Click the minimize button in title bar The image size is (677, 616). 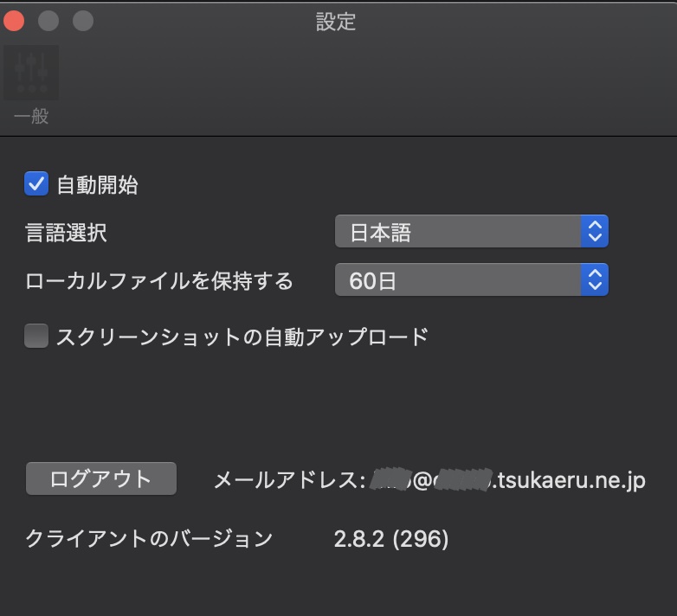48,21
